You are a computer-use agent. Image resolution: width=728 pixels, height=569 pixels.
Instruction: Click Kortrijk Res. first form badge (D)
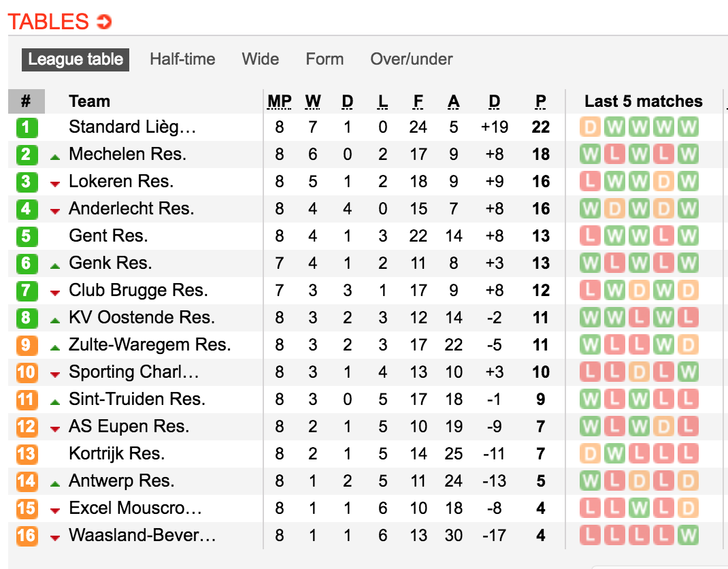click(x=590, y=453)
